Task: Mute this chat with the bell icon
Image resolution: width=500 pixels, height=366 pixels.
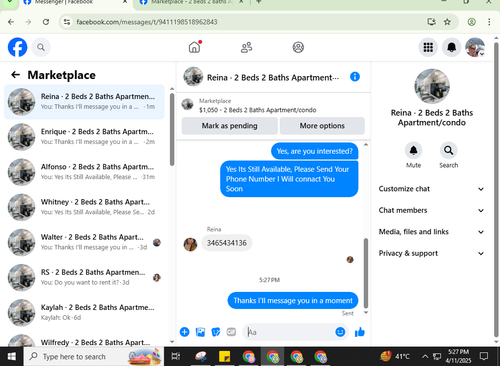Action: 413,150
